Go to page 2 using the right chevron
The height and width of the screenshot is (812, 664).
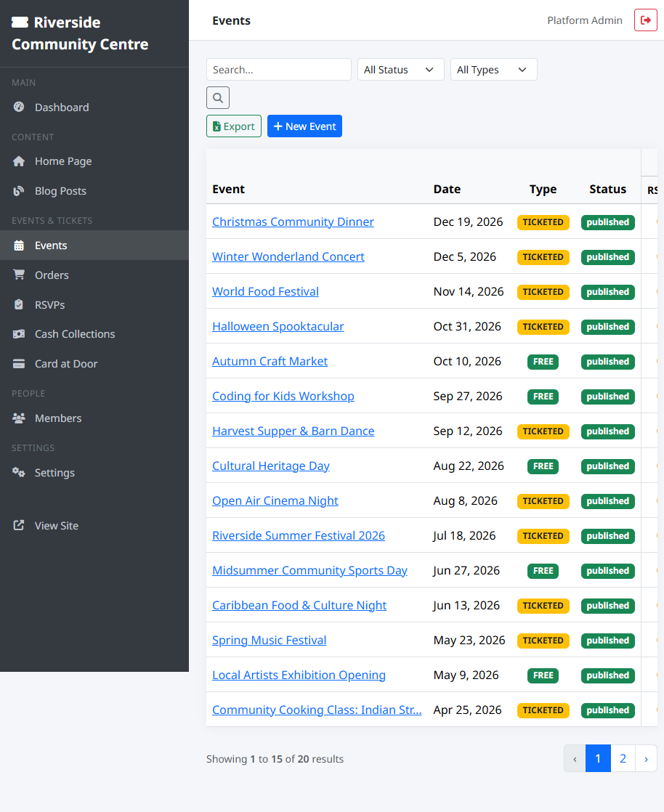[647, 758]
